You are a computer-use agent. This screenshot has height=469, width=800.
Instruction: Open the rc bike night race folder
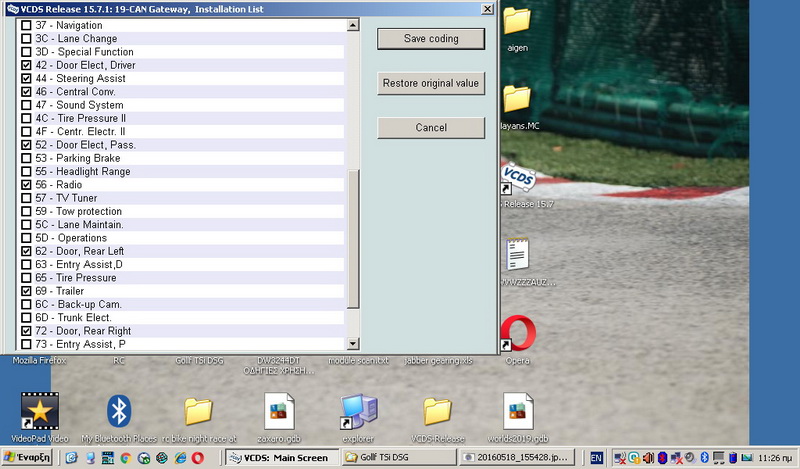coord(198,411)
